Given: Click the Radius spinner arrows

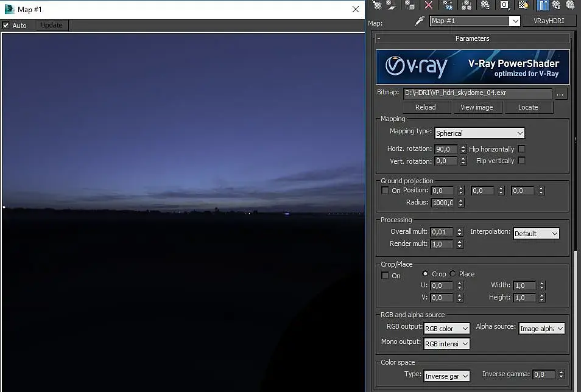Looking at the screenshot, I should [x=460, y=203].
